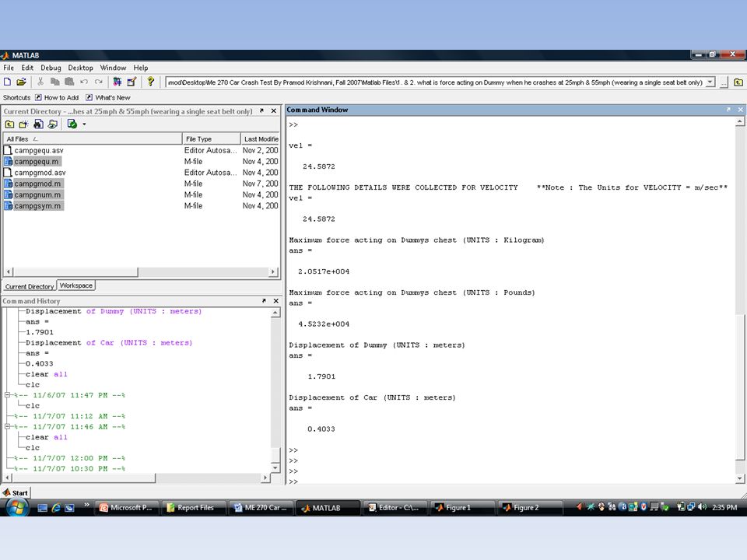
Task: Go up one directory level in the main toolbar
Action: click(738, 82)
